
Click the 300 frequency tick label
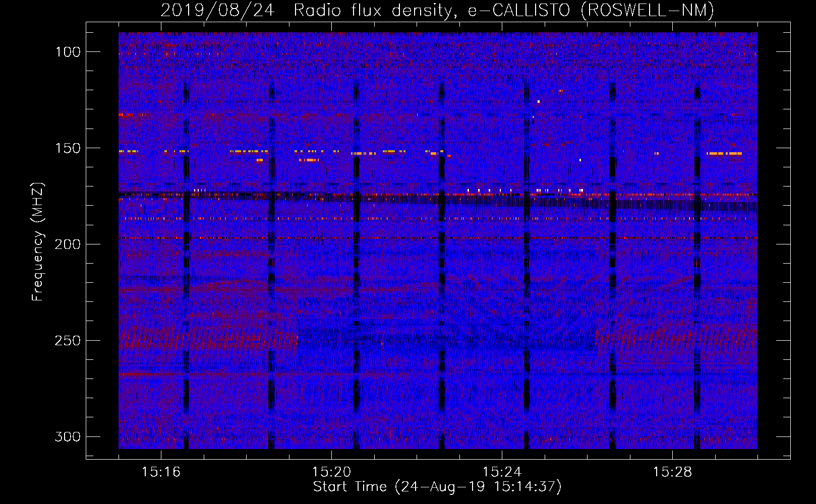pos(68,436)
